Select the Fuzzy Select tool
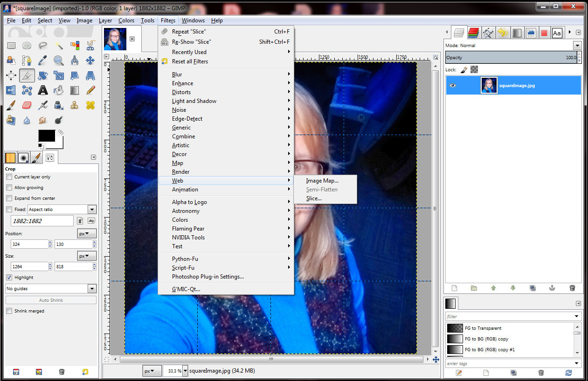588x381 pixels. point(59,45)
